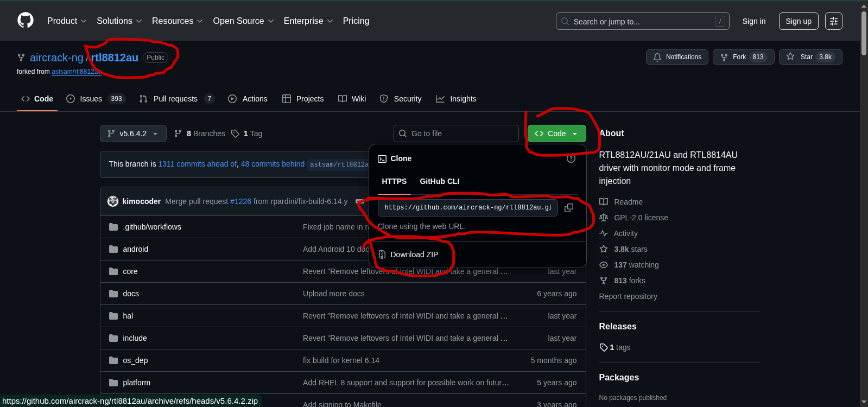Switch to the Projects tab

303,99
